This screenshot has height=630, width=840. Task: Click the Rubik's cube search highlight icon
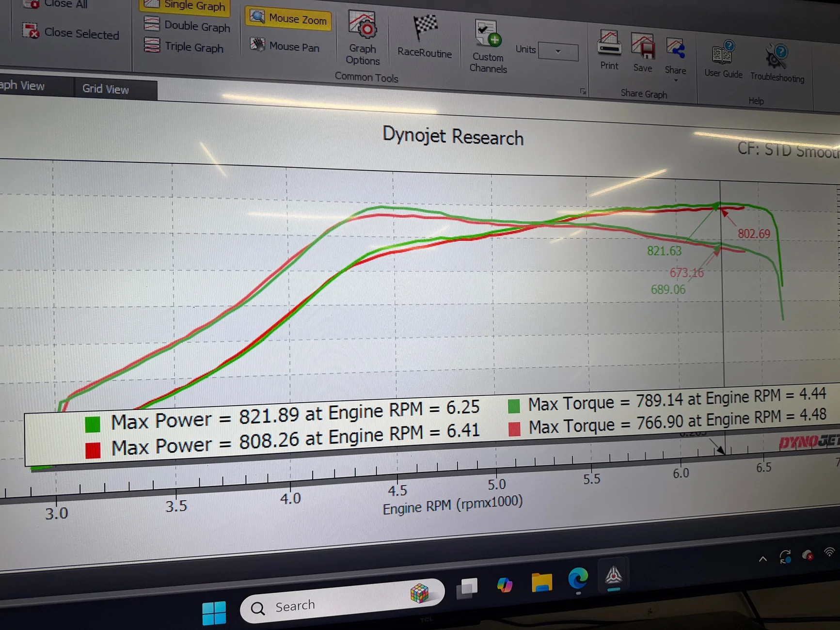pos(419,593)
